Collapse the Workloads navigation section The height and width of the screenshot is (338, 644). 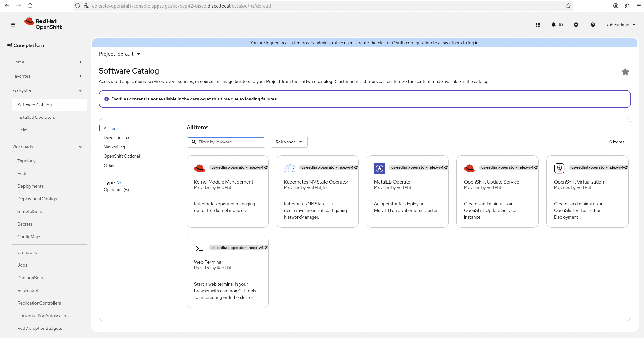pos(47,147)
